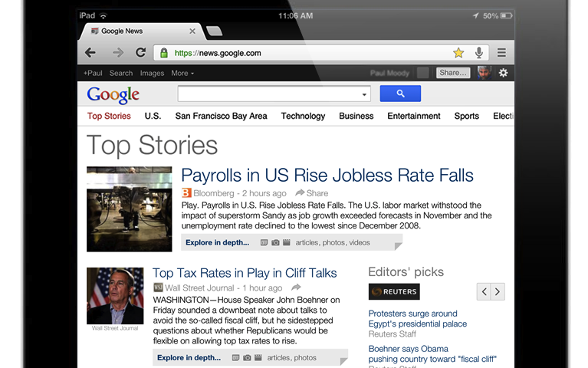Share the Bloomberg payrolls story
This screenshot has width=588, height=368.
[x=311, y=193]
